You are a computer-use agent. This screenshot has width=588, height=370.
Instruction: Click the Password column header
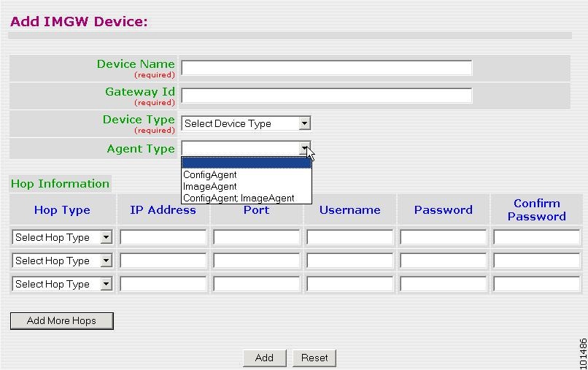coord(444,209)
